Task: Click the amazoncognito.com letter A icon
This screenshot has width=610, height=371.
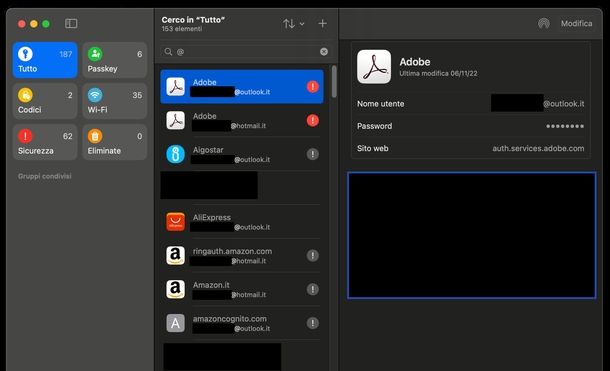Action: (x=175, y=323)
